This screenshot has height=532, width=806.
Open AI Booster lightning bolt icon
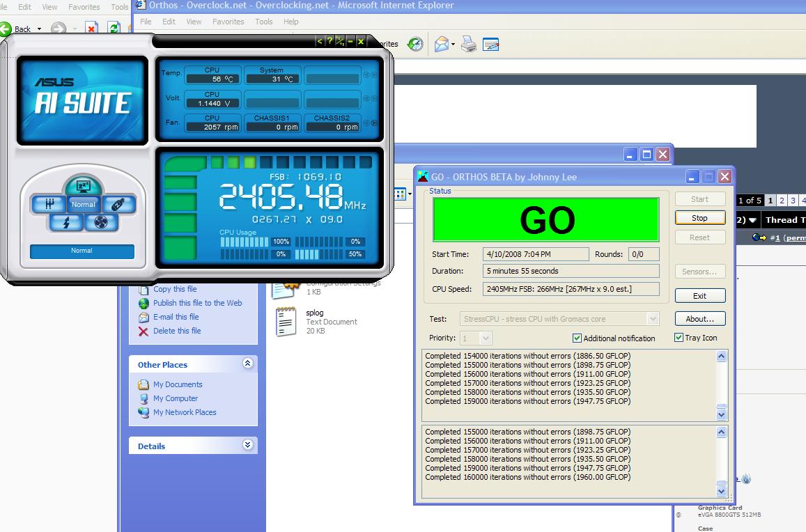click(x=66, y=223)
